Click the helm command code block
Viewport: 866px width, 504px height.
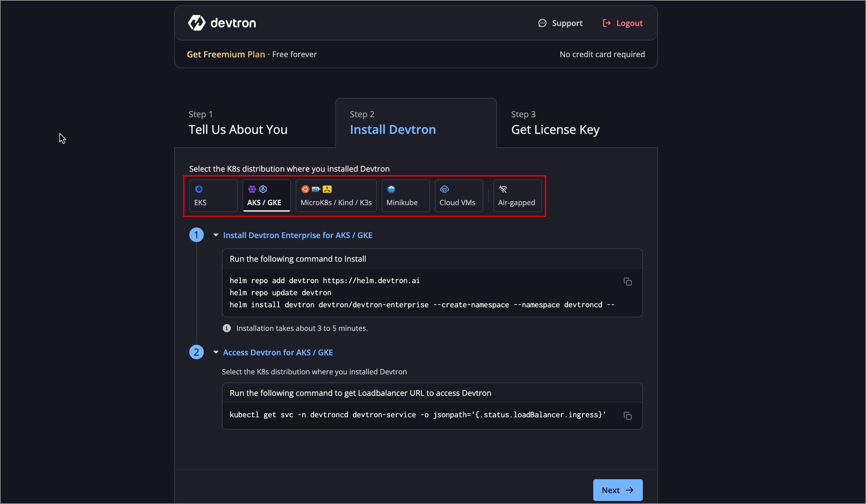pos(422,292)
